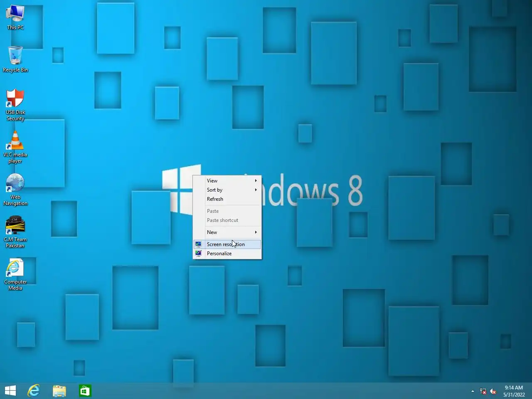This screenshot has width=532, height=399.
Task: Select the Computer Media shortcut
Action: (15, 274)
